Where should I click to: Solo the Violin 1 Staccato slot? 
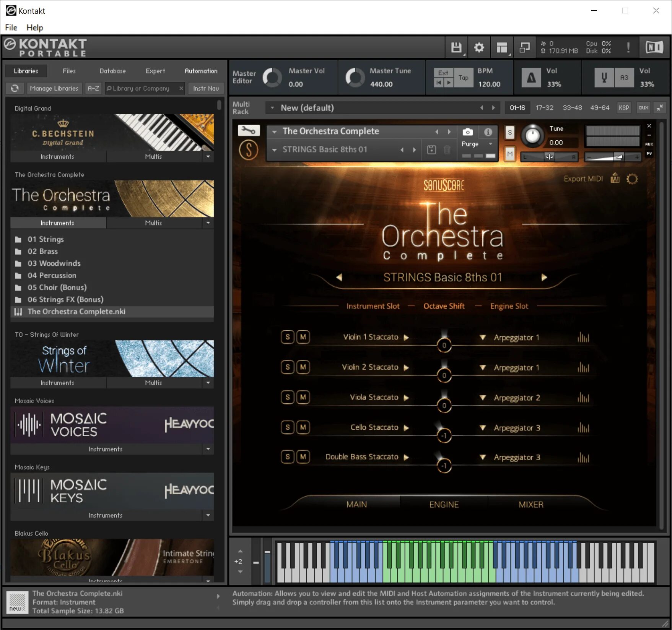pos(288,337)
